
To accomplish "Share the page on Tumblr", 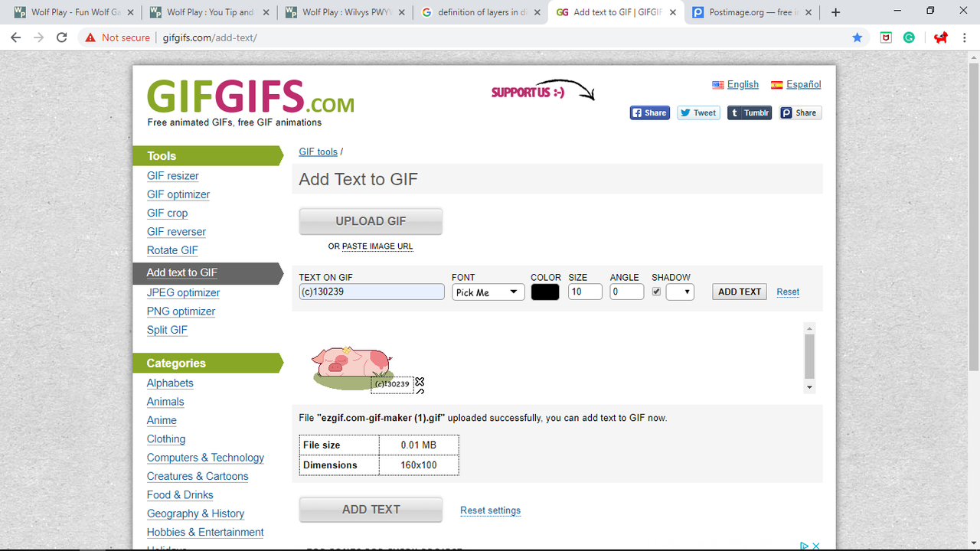I will click(x=749, y=112).
